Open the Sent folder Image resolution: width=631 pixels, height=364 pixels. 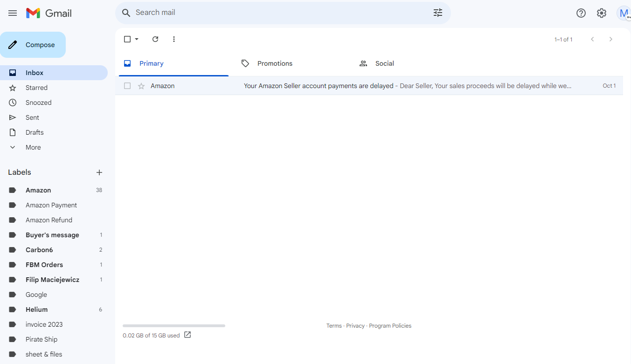(54, 117)
